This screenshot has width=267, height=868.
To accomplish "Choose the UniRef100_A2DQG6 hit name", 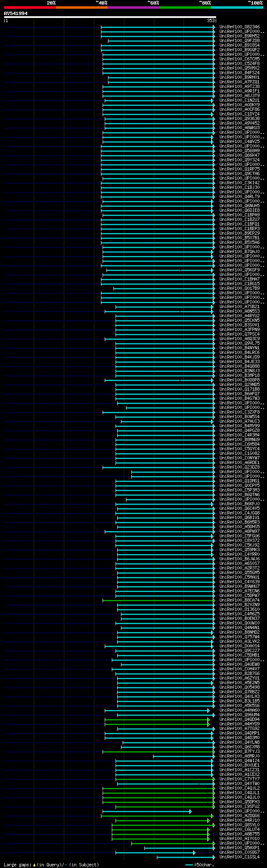I will [239, 816].
